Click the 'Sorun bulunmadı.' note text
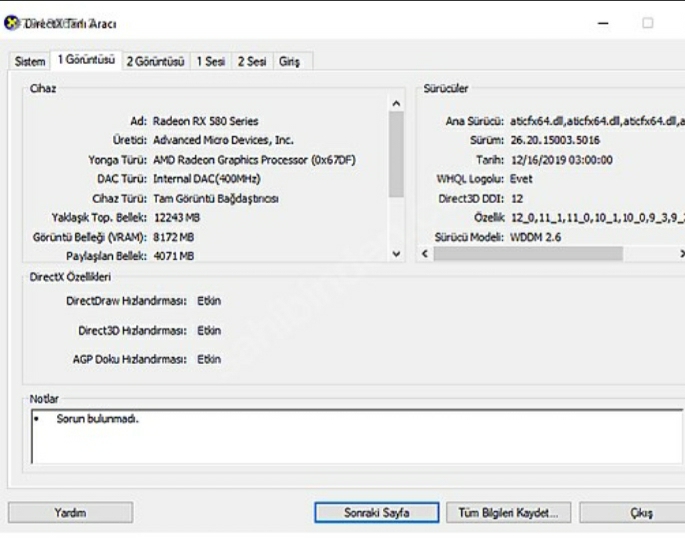 [97, 419]
